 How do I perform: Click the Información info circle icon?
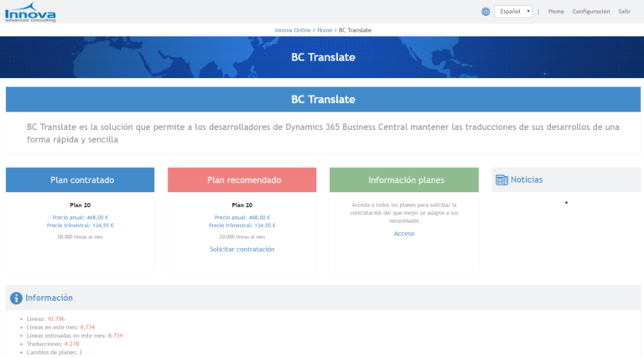(x=16, y=298)
